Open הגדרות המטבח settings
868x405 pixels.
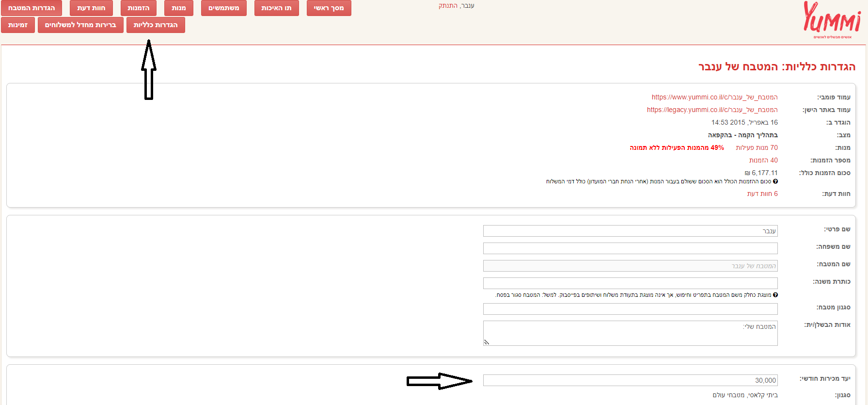[32, 8]
